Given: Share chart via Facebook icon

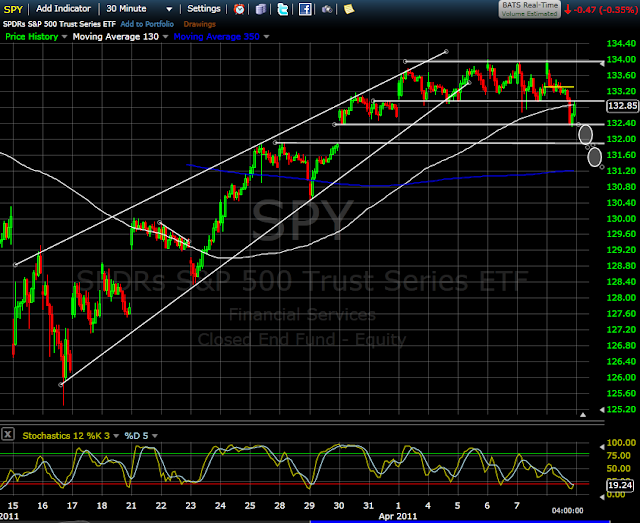Looking at the screenshot, I should point(305,9).
